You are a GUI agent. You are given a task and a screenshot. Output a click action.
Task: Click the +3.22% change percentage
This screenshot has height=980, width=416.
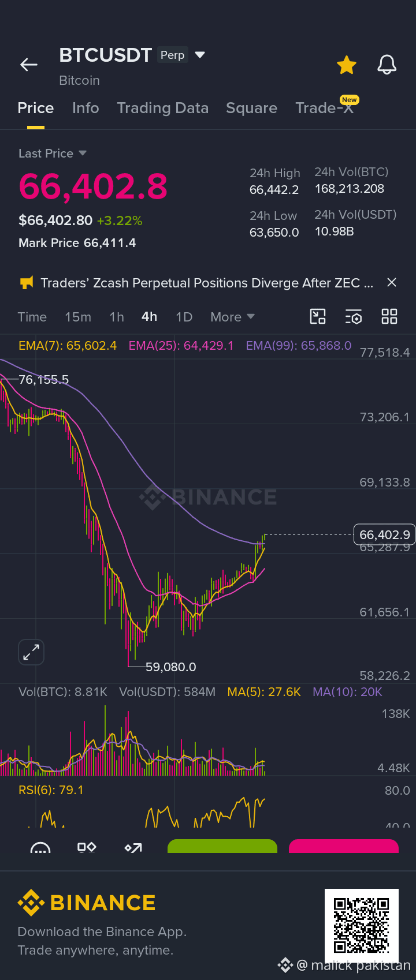[x=120, y=220]
